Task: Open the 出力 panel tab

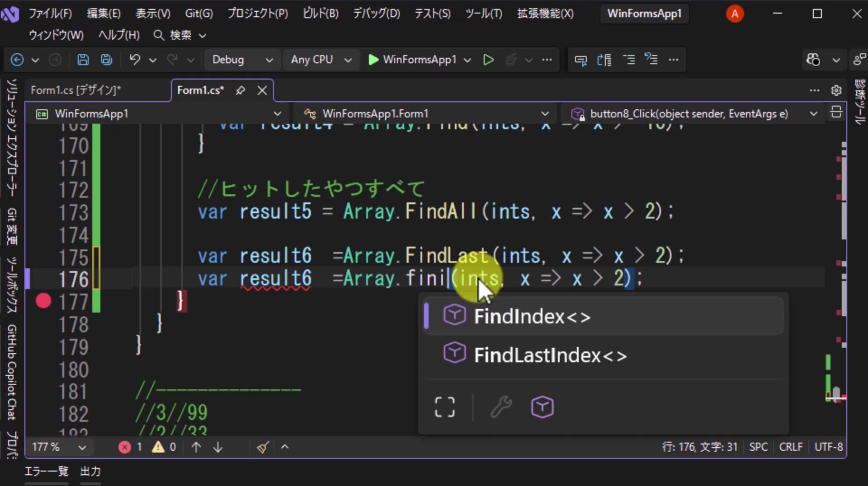Action: (90, 472)
